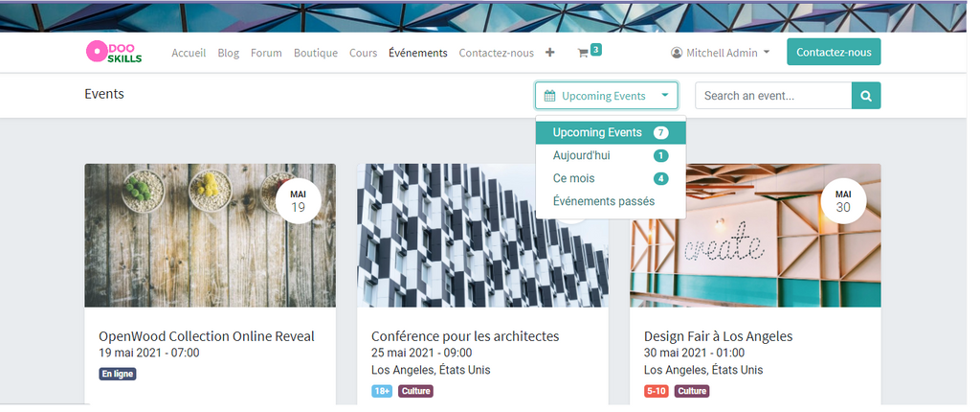Open the shopping cart icon

[x=582, y=54]
